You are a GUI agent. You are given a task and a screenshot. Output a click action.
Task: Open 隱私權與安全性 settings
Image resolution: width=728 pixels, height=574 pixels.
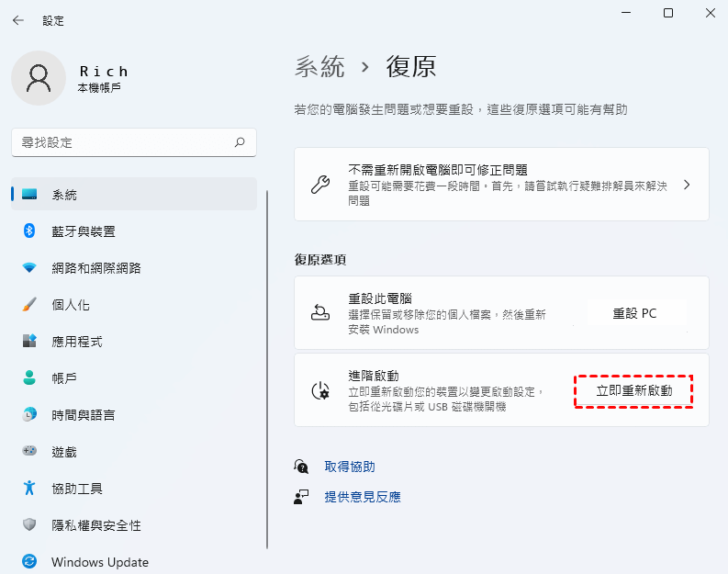tap(95, 525)
